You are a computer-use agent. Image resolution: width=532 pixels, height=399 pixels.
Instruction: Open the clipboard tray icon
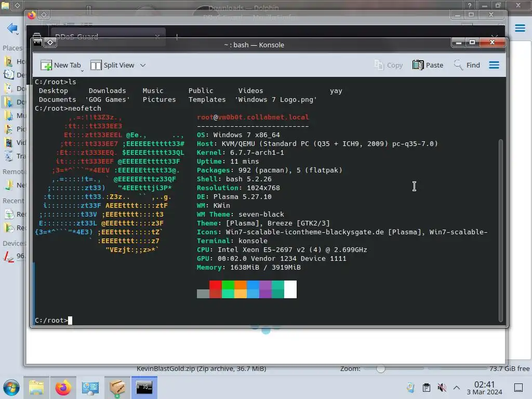(427, 388)
